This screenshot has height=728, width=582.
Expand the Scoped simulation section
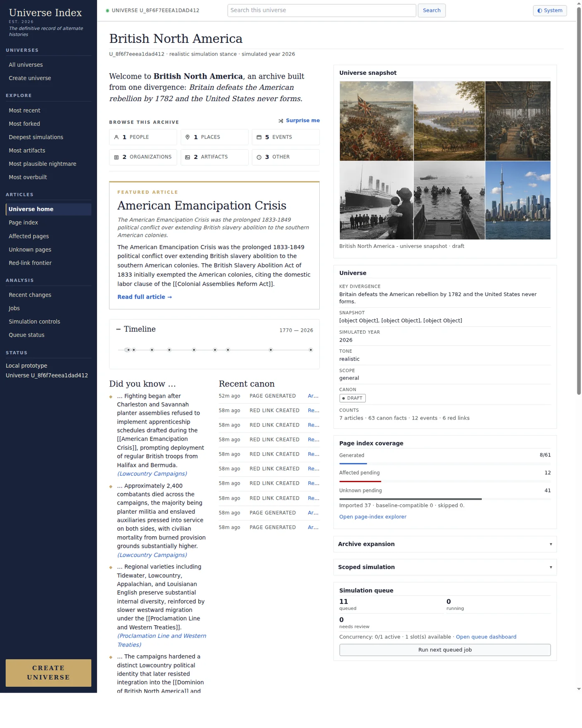[x=444, y=567]
